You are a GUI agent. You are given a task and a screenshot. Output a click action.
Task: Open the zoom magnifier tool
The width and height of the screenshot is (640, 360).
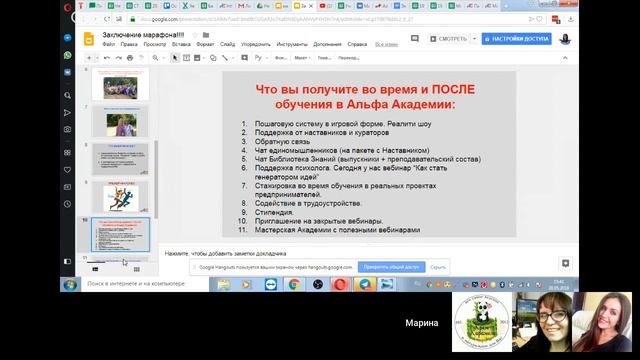[x=155, y=58]
